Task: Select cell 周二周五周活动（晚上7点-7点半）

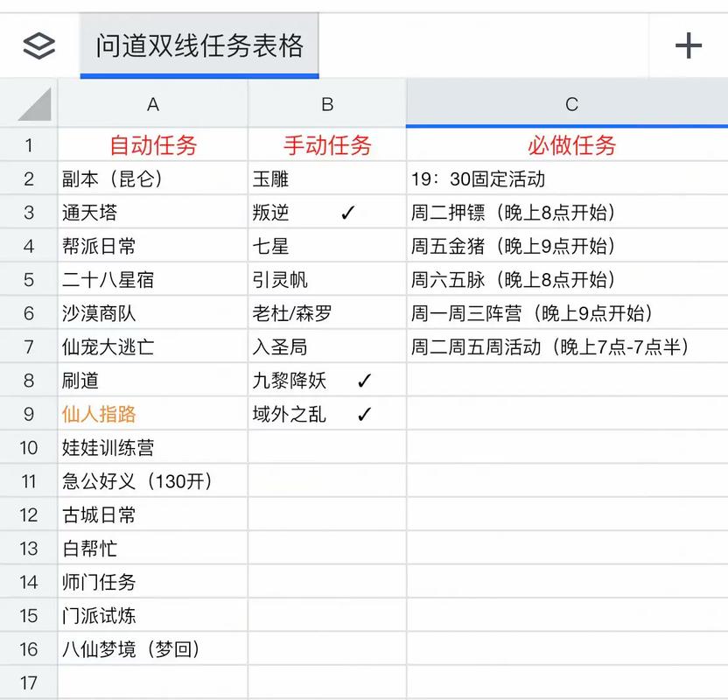Action: tap(567, 347)
